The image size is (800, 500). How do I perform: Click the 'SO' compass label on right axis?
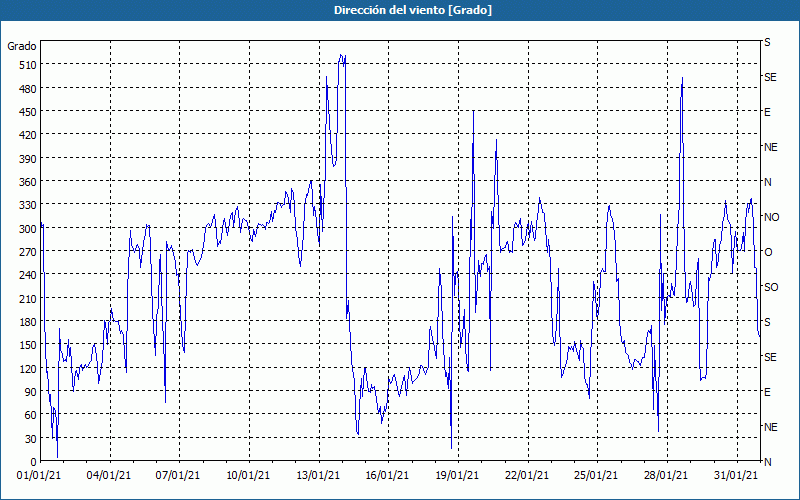pos(771,287)
